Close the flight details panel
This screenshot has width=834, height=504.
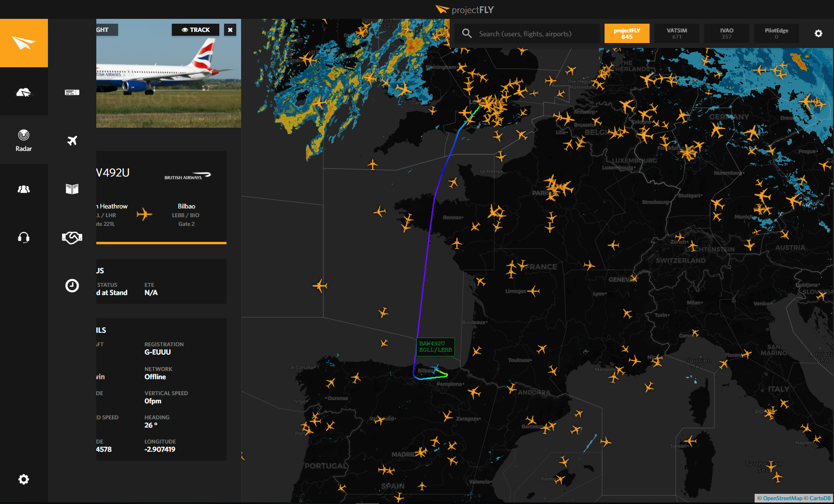click(x=230, y=30)
